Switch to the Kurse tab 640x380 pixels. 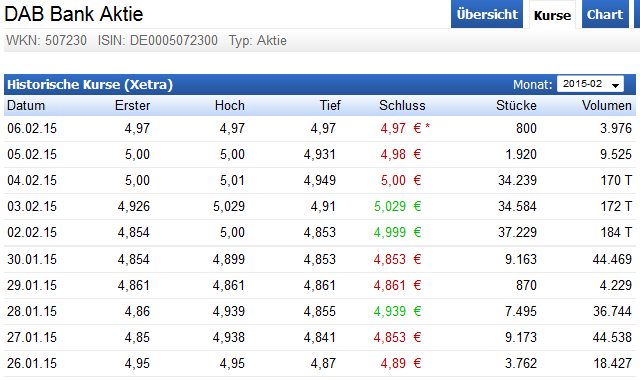tap(552, 15)
